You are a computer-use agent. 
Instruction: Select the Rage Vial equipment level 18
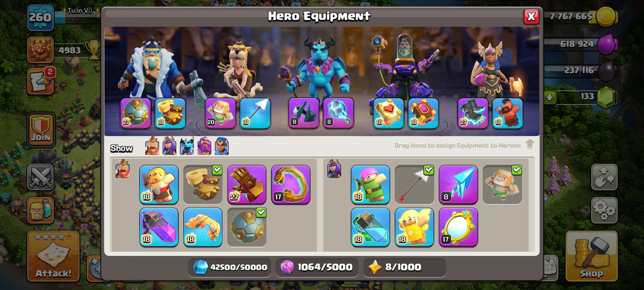click(159, 227)
